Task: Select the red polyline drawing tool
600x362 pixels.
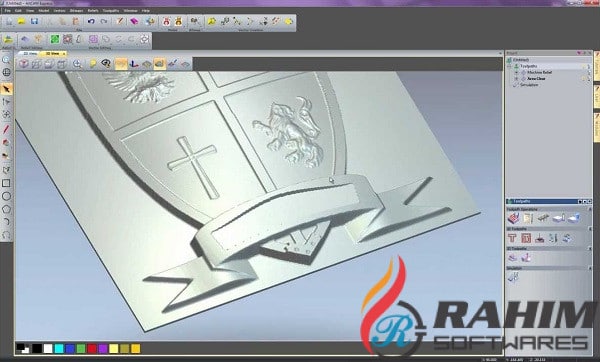Action: click(x=6, y=129)
